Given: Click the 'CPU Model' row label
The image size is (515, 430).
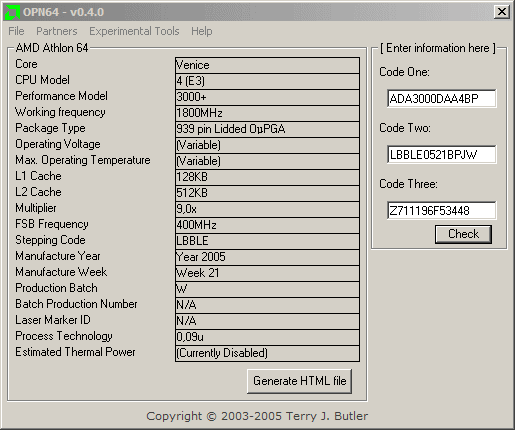Looking at the screenshot, I should pyautogui.click(x=42, y=80).
